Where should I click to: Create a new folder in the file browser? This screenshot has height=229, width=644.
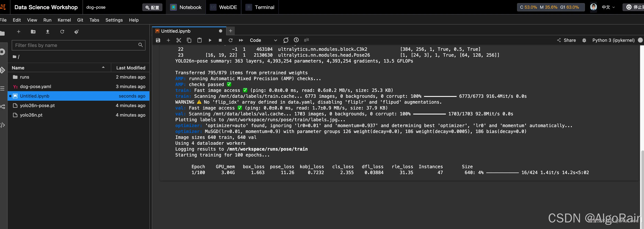[33, 32]
